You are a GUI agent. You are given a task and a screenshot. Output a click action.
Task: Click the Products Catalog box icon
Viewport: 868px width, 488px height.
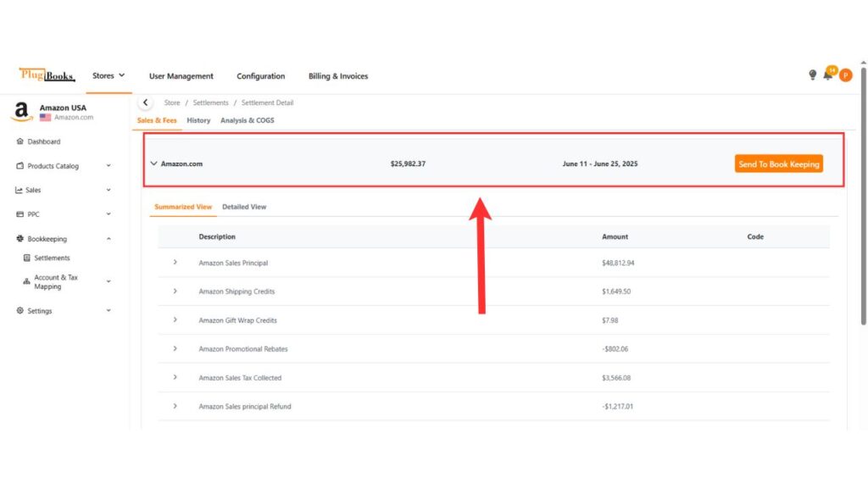pyautogui.click(x=20, y=166)
